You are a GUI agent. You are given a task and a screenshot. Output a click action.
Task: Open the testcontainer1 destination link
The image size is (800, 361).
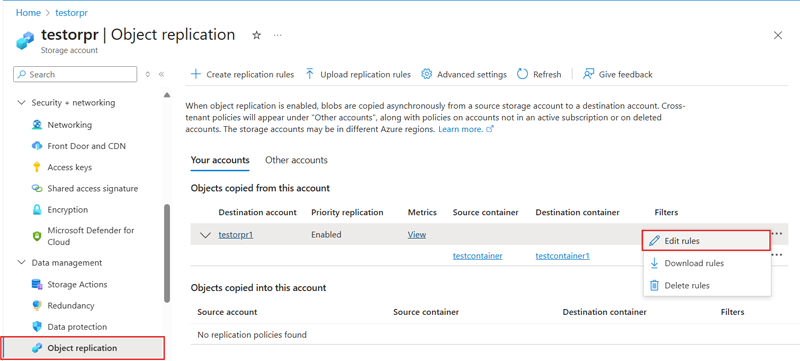562,256
